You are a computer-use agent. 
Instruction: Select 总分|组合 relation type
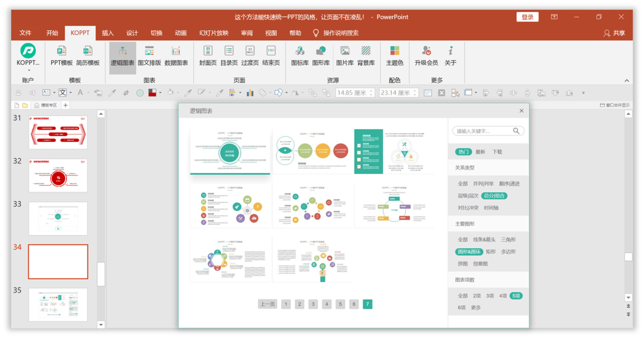pos(494,196)
